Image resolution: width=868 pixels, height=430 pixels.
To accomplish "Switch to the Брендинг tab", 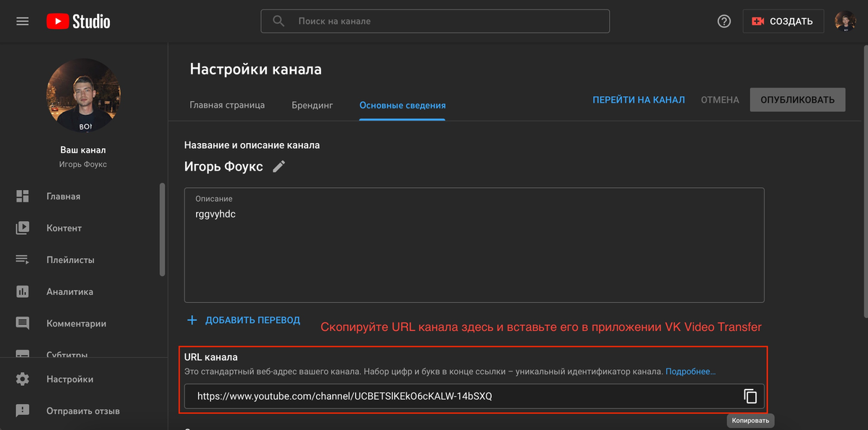I will [312, 105].
